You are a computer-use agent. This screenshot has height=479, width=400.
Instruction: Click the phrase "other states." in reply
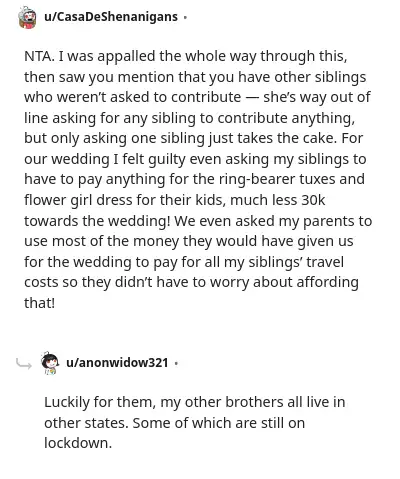pyautogui.click(x=86, y=423)
